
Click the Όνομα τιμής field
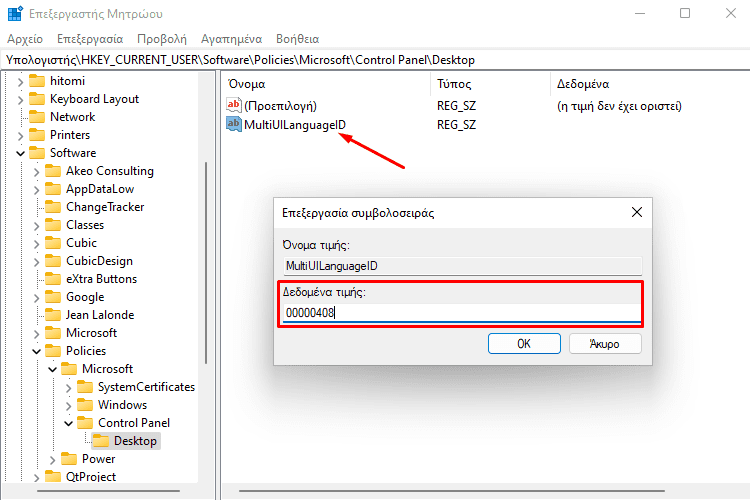pos(462,266)
